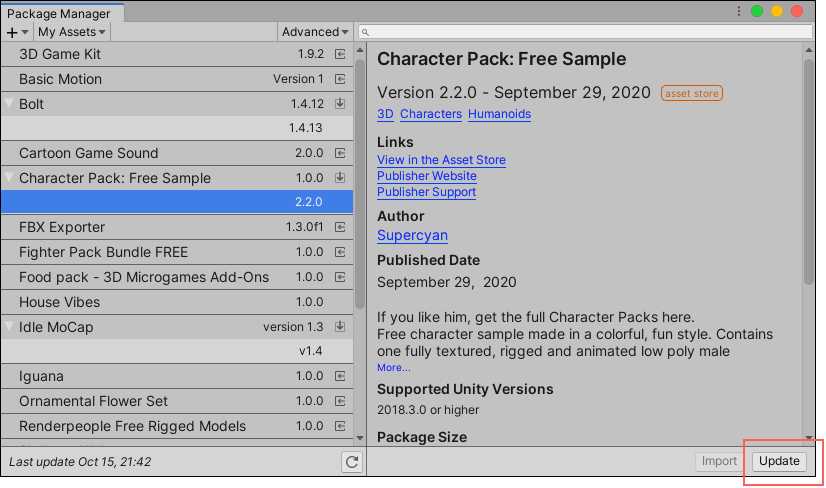This screenshot has width=826, height=488.
Task: Click import icon beside Food pack - 3D Microgames
Action: click(340, 277)
